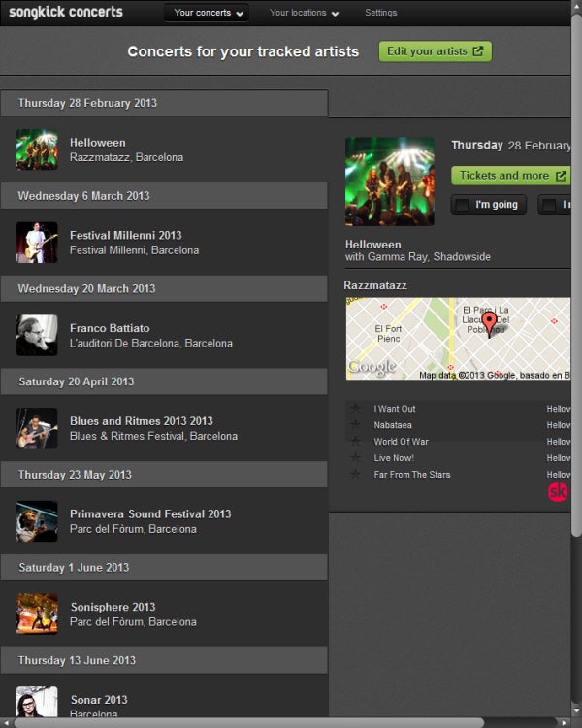
Task: Click the Sonisphere 2013 thumbnail image
Action: tap(37, 613)
